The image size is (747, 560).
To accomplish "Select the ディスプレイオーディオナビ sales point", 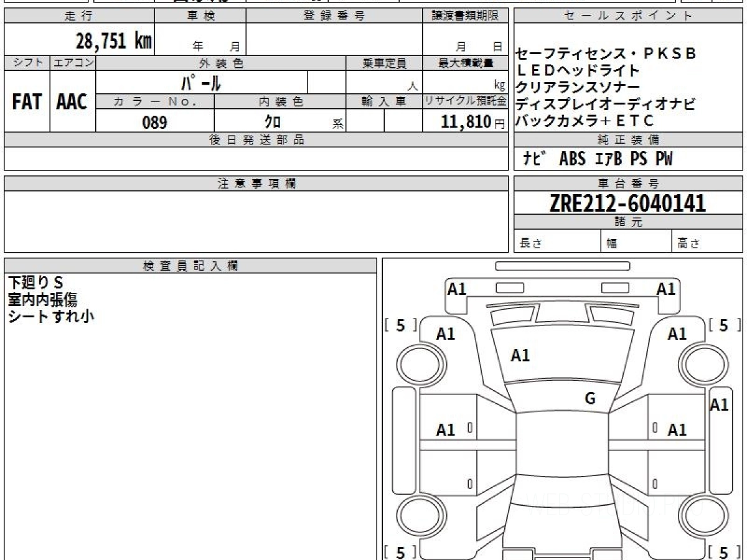I will point(606,103).
